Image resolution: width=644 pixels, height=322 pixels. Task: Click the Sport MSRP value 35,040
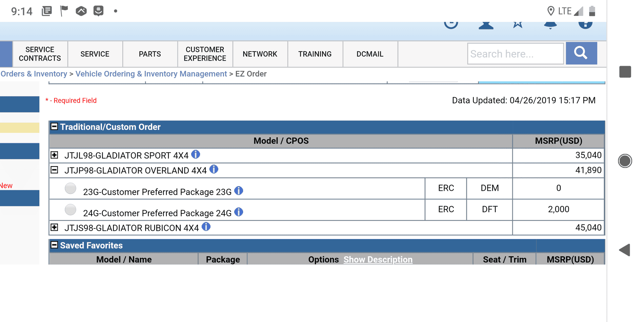[588, 155]
